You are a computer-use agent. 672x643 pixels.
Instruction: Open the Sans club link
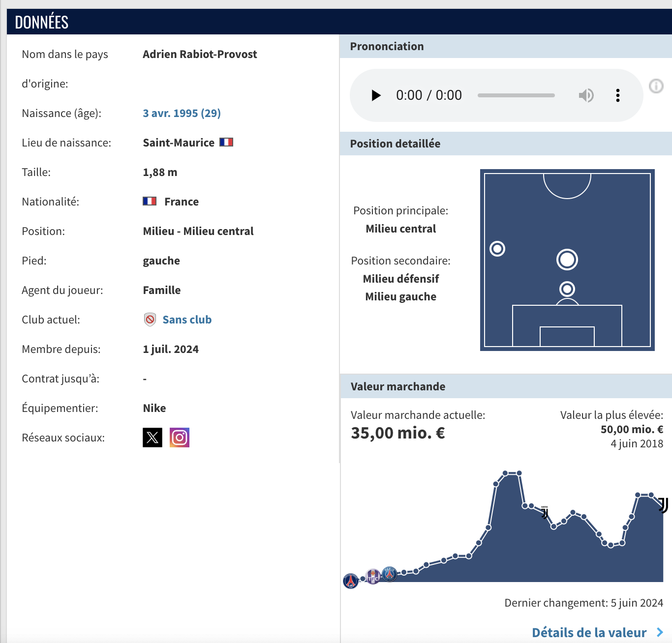[x=187, y=320]
